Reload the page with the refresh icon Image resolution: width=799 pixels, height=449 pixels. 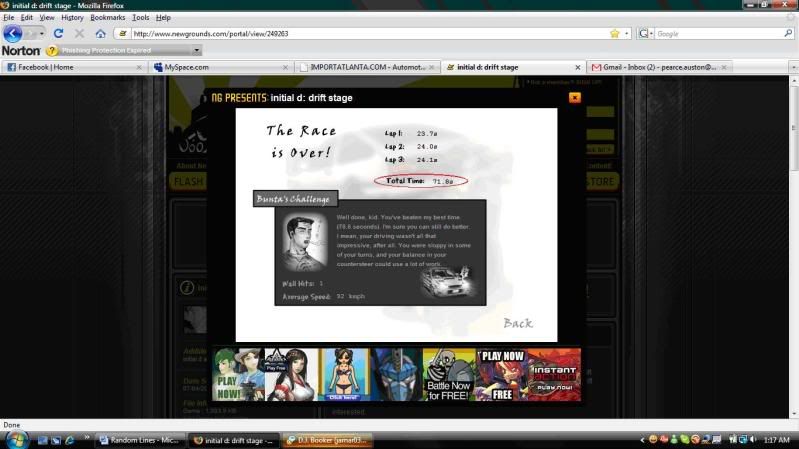pos(58,34)
